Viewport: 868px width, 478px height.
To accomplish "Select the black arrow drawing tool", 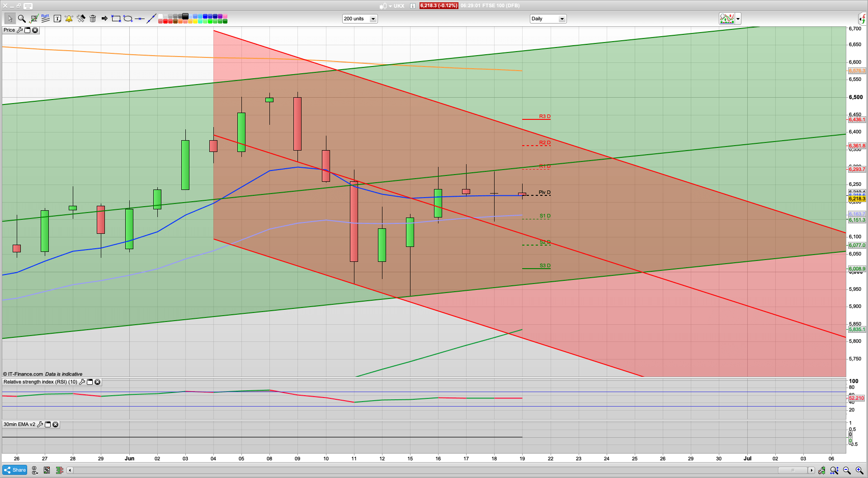I will click(x=104, y=19).
